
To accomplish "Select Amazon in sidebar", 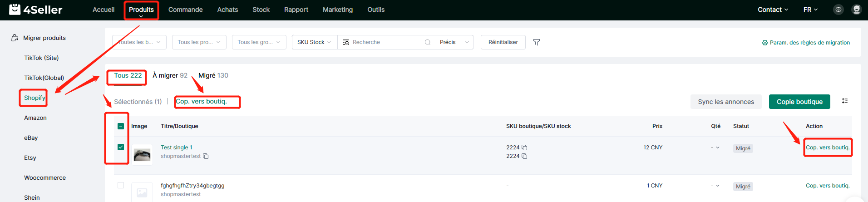I will [35, 118].
